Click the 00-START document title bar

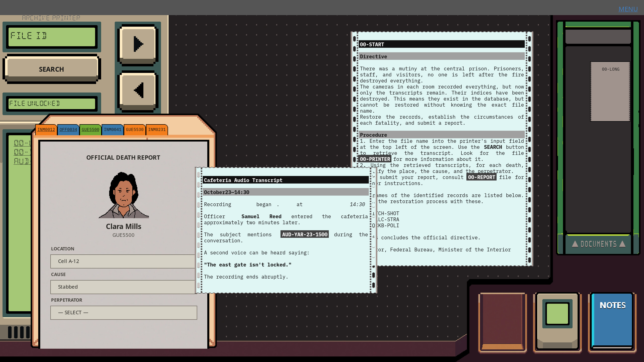point(441,44)
